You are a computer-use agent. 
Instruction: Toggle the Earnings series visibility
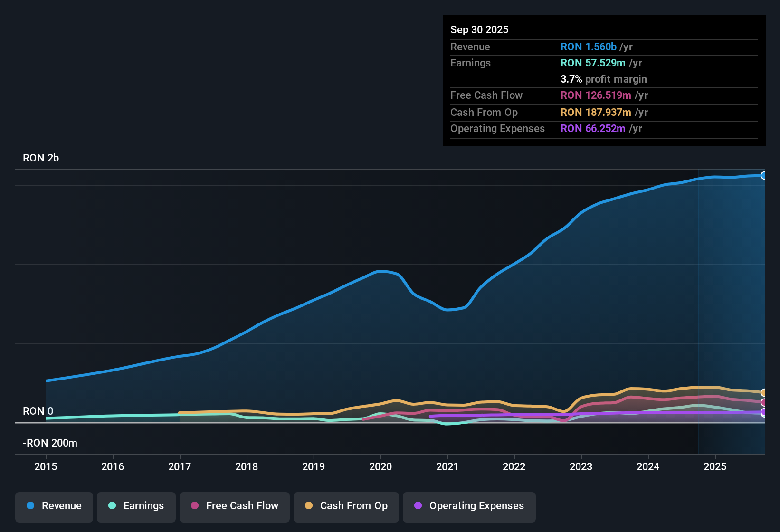pyautogui.click(x=136, y=506)
